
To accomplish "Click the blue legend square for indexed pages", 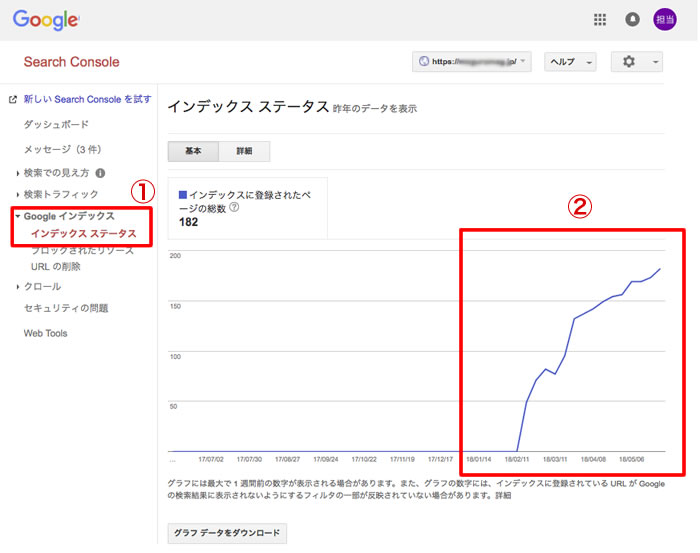I will 182,193.
